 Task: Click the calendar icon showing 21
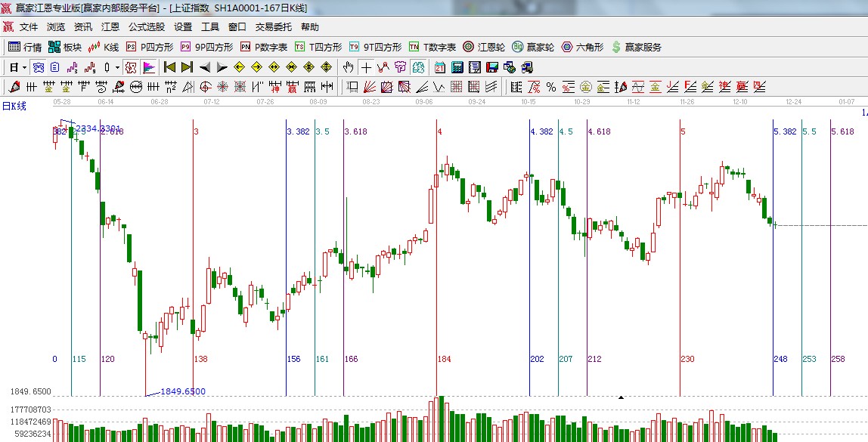[x=439, y=67]
